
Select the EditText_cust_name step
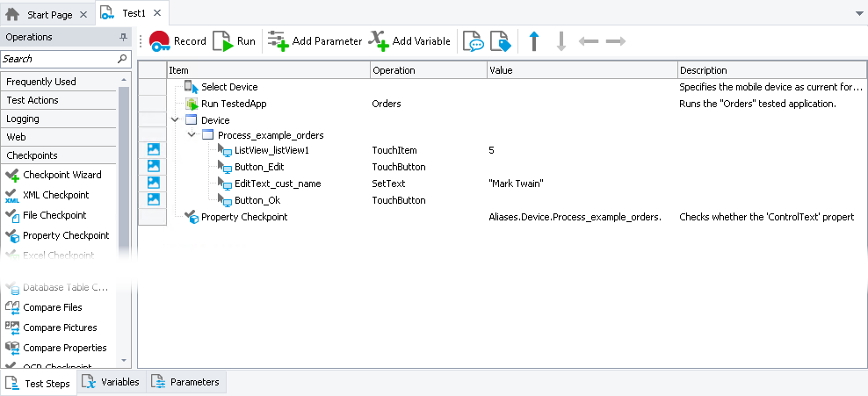[270, 184]
